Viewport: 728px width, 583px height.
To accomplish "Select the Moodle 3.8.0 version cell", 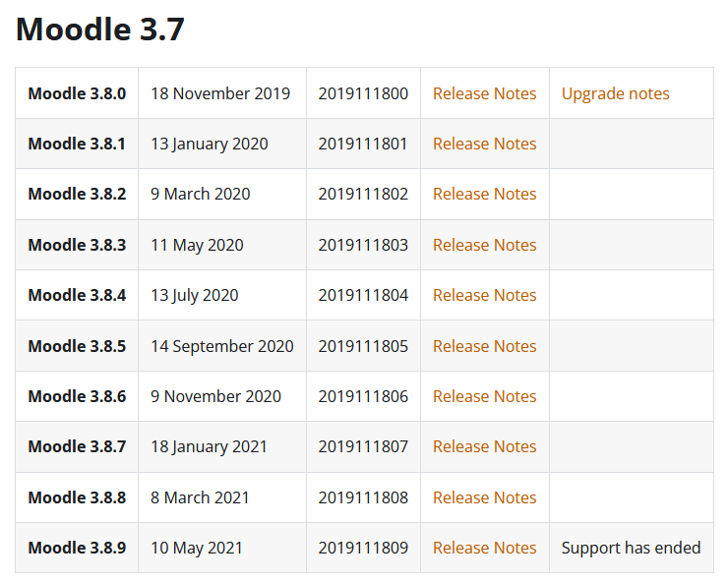I will tap(77, 93).
